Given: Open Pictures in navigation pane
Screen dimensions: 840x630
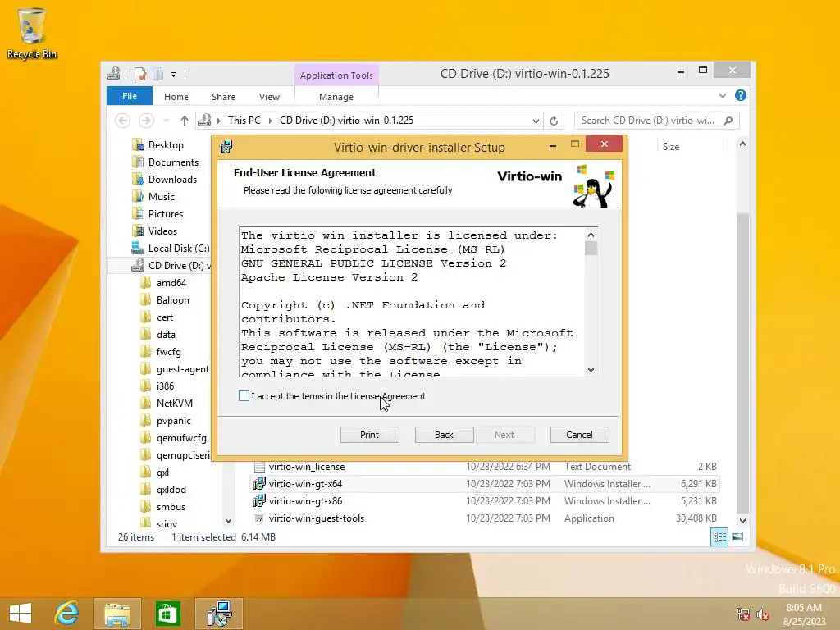Looking at the screenshot, I should click(166, 214).
